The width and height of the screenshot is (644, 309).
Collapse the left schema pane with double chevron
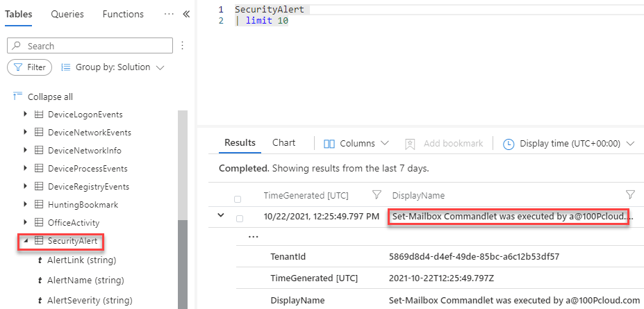185,15
